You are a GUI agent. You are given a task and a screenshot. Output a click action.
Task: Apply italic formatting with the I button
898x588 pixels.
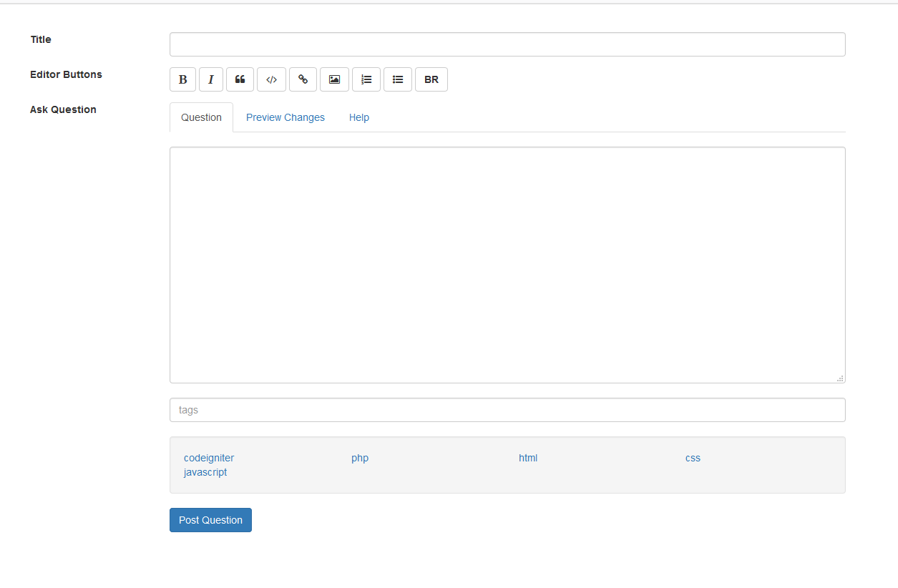211,79
